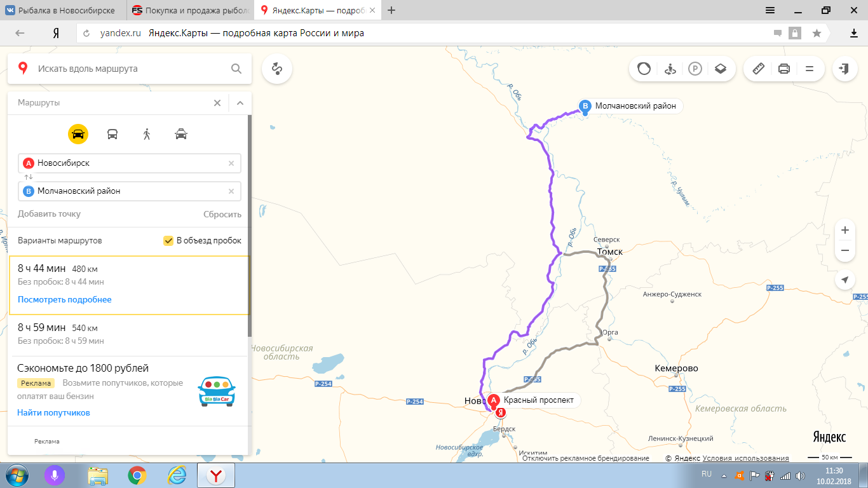The width and height of the screenshot is (868, 488).
Task: Click the Томск city label
Action: pyautogui.click(x=610, y=252)
